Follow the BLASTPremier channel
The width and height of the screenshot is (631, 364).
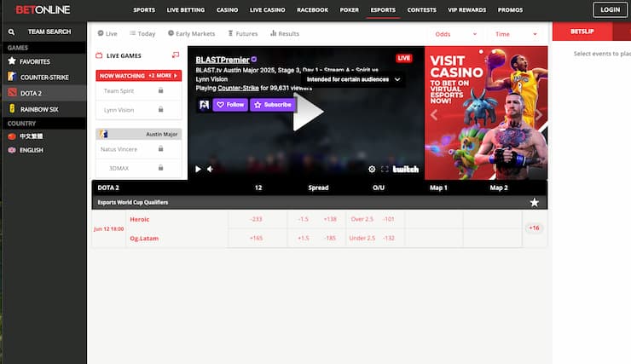(x=230, y=105)
